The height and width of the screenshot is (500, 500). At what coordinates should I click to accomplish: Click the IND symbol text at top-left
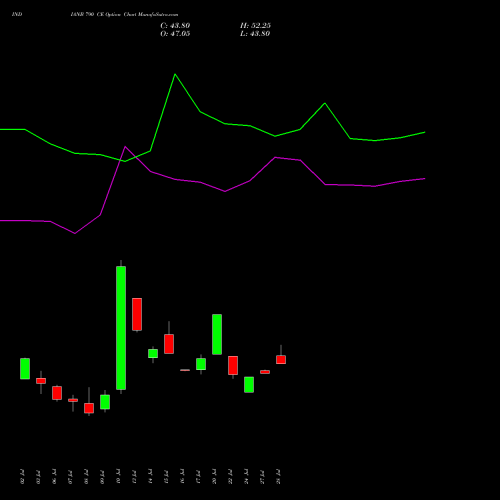click(17, 15)
